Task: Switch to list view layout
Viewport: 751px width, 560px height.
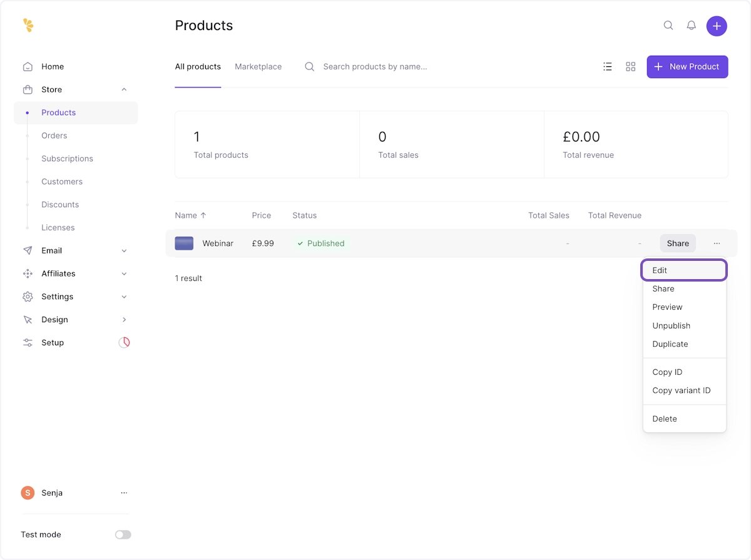Action: pos(607,66)
